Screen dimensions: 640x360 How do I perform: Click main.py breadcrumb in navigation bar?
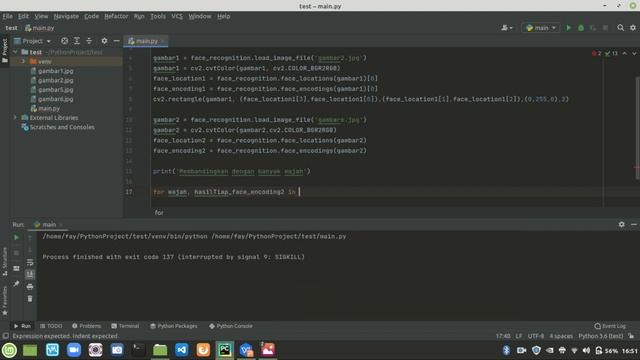40,28
